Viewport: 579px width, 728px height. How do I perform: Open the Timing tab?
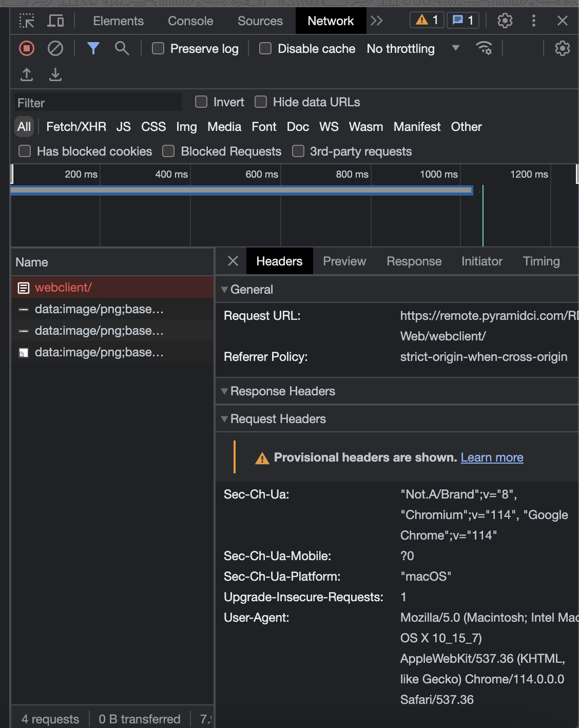tap(541, 261)
